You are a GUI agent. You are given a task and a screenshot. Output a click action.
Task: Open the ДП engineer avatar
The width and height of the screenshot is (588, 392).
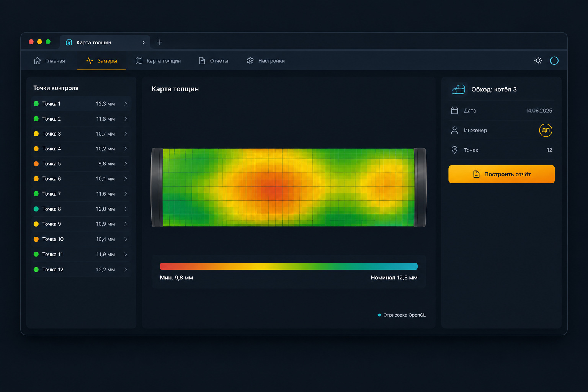point(546,130)
